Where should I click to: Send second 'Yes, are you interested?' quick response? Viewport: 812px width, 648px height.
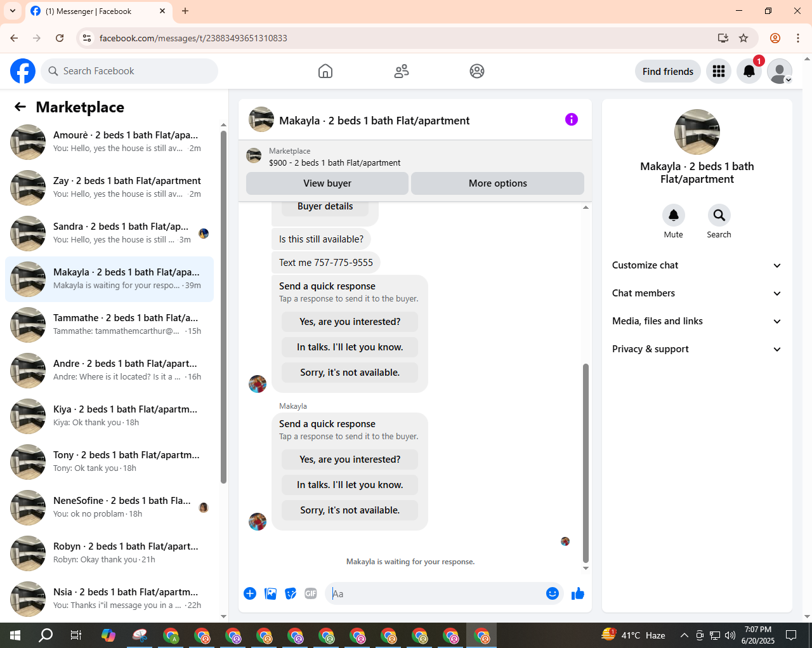pyautogui.click(x=350, y=460)
